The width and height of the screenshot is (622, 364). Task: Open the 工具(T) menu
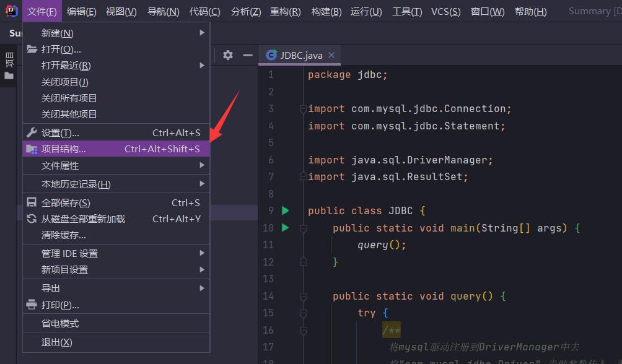point(407,11)
